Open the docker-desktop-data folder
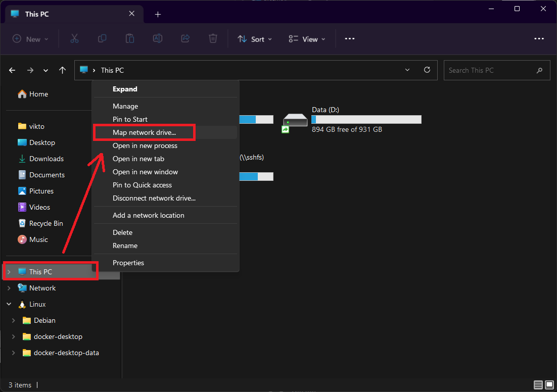The width and height of the screenshot is (557, 392). [60, 353]
